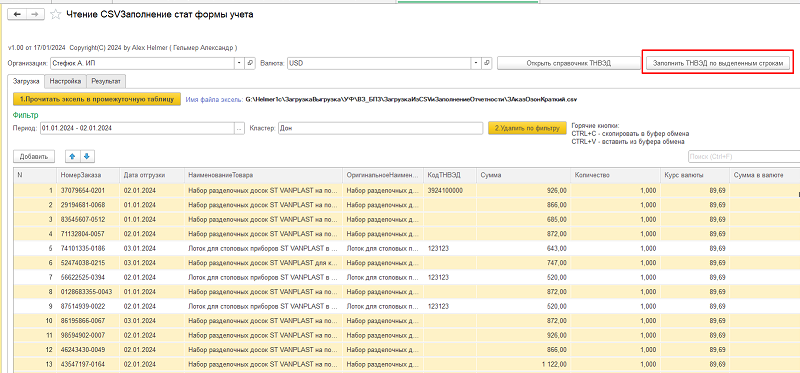This screenshot has width=800, height=373.
Task: Click the N column header
Action: point(35,175)
